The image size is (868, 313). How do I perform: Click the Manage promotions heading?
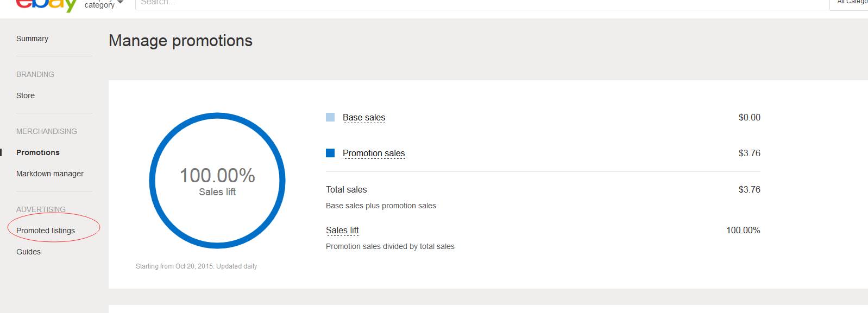(x=180, y=41)
